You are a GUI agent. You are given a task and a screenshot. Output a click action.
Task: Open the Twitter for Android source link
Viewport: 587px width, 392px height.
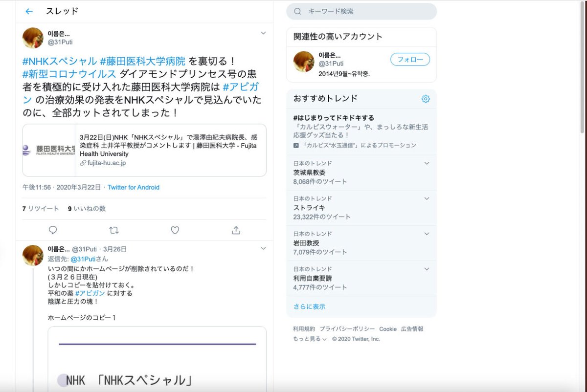pos(134,187)
